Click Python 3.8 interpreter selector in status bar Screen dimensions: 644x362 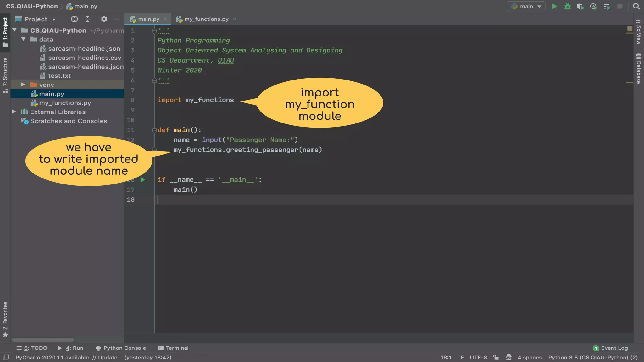593,357
